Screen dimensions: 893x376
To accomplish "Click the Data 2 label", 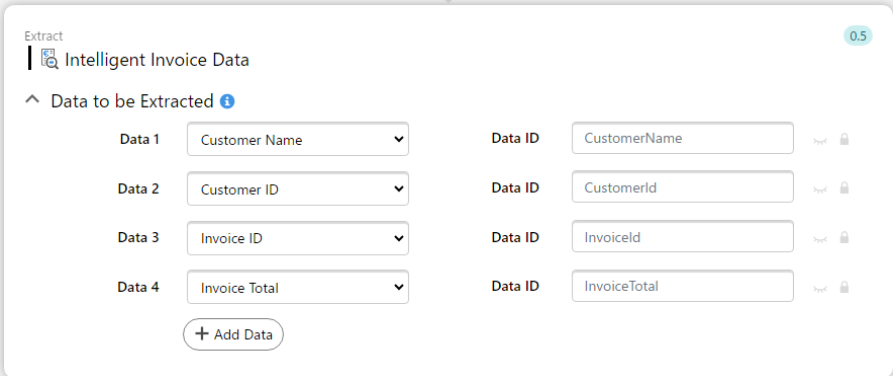I will [x=138, y=189].
